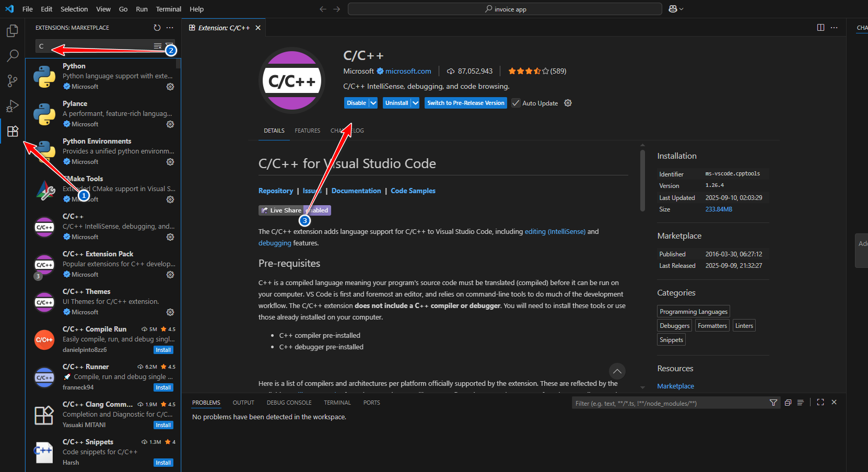Screen dimensions: 868x472
Task: Maximize the bottom panel size
Action: point(820,403)
